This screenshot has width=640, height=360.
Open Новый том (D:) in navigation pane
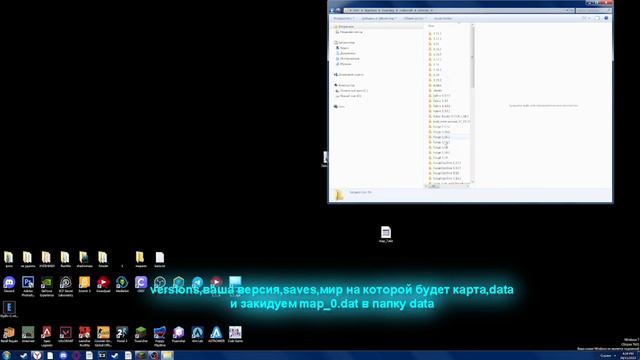[349, 96]
